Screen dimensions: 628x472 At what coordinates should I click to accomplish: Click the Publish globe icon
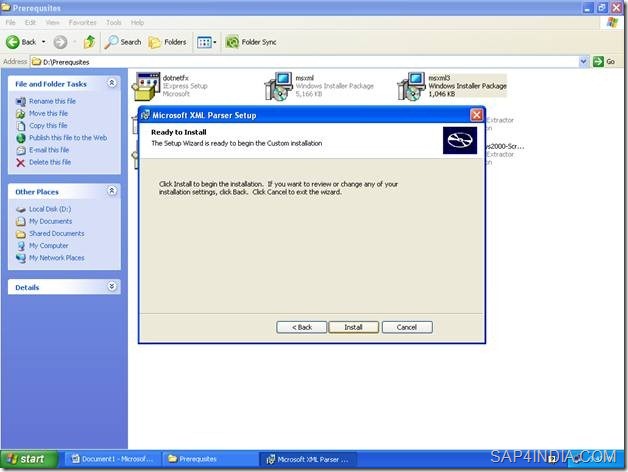coord(21,138)
